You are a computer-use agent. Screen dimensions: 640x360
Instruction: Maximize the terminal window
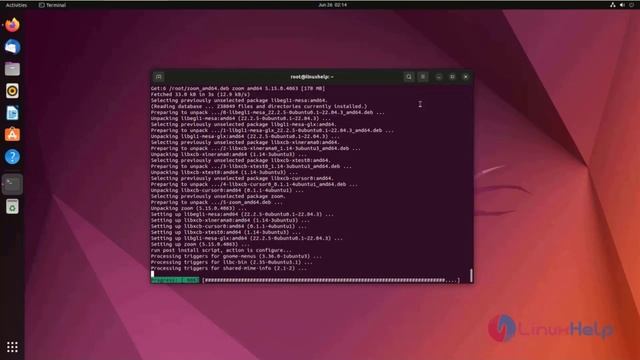tap(452, 77)
